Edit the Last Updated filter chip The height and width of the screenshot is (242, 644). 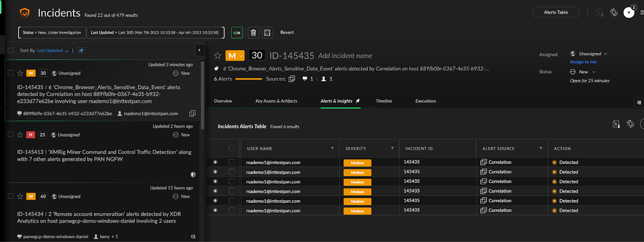coord(155,32)
